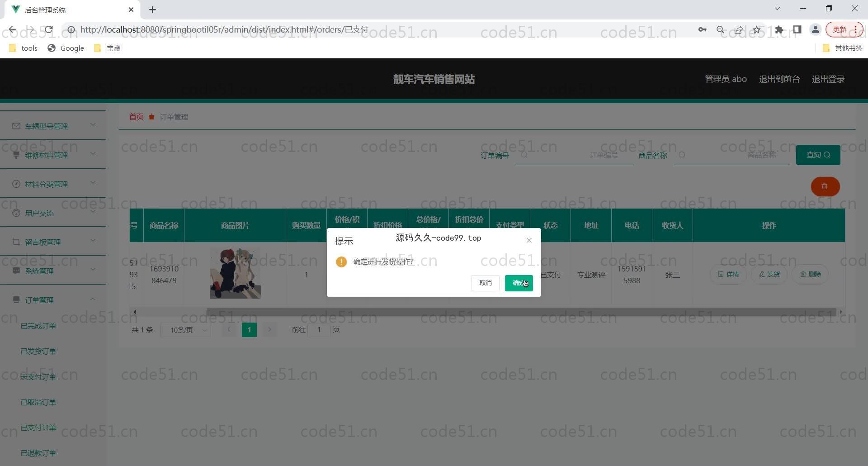Click 发货 for the 张三 order

pyautogui.click(x=769, y=274)
